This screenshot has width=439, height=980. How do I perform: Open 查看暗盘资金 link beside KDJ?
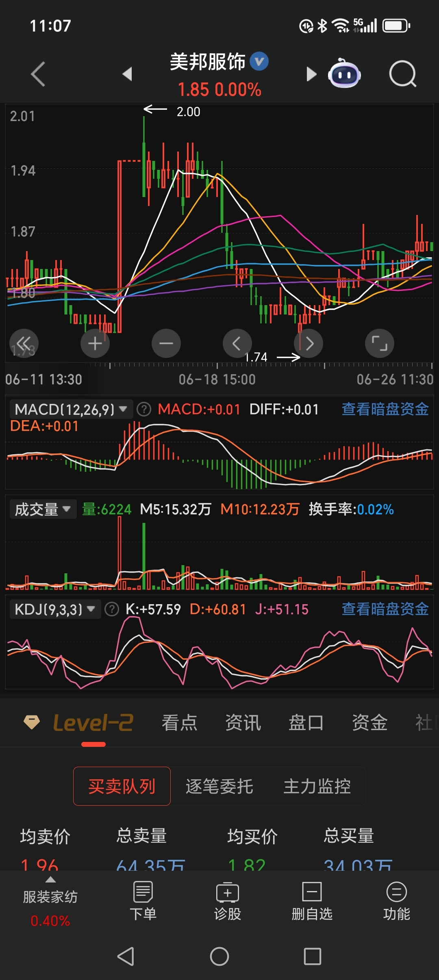point(385,609)
